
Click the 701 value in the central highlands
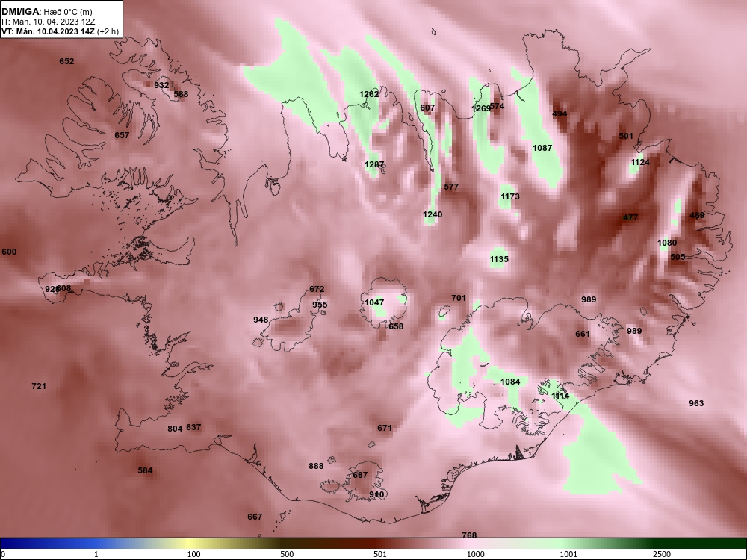click(x=459, y=298)
